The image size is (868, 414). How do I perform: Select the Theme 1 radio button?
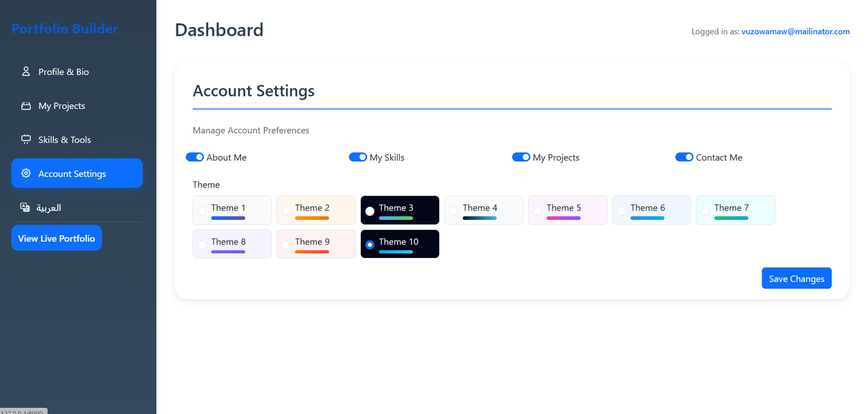point(202,211)
